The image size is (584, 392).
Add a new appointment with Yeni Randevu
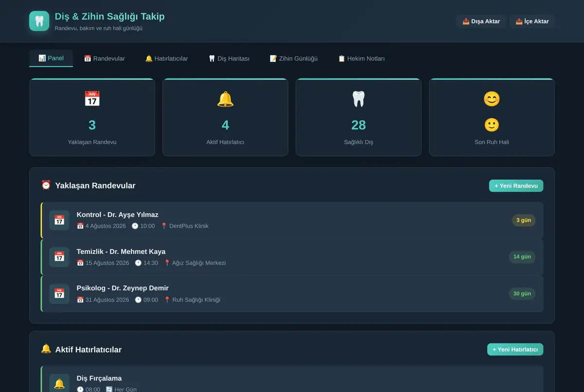tap(516, 186)
